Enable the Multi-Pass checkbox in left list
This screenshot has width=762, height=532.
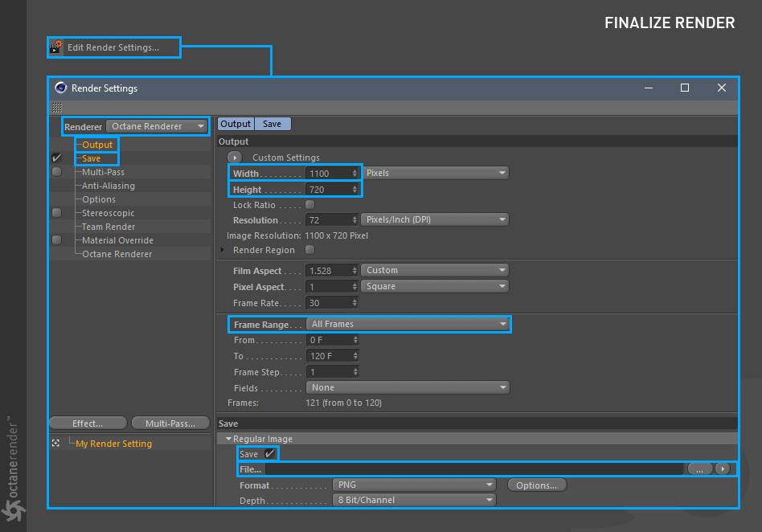click(57, 171)
